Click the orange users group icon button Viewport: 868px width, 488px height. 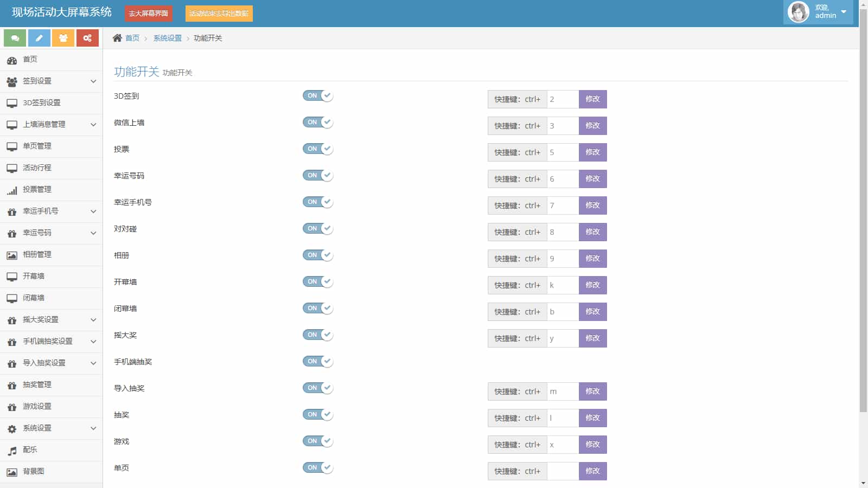point(63,38)
